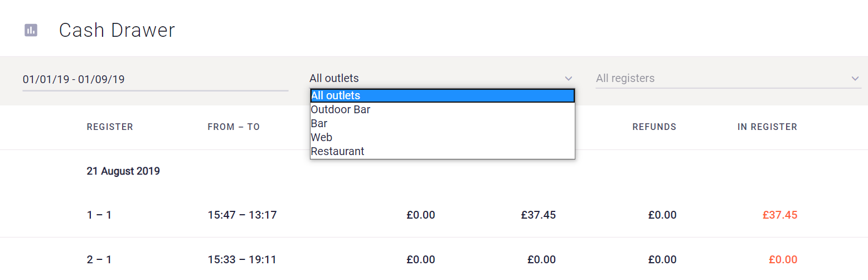This screenshot has height=280, width=868.
Task: Click the FROM – TO column header
Action: point(234,127)
